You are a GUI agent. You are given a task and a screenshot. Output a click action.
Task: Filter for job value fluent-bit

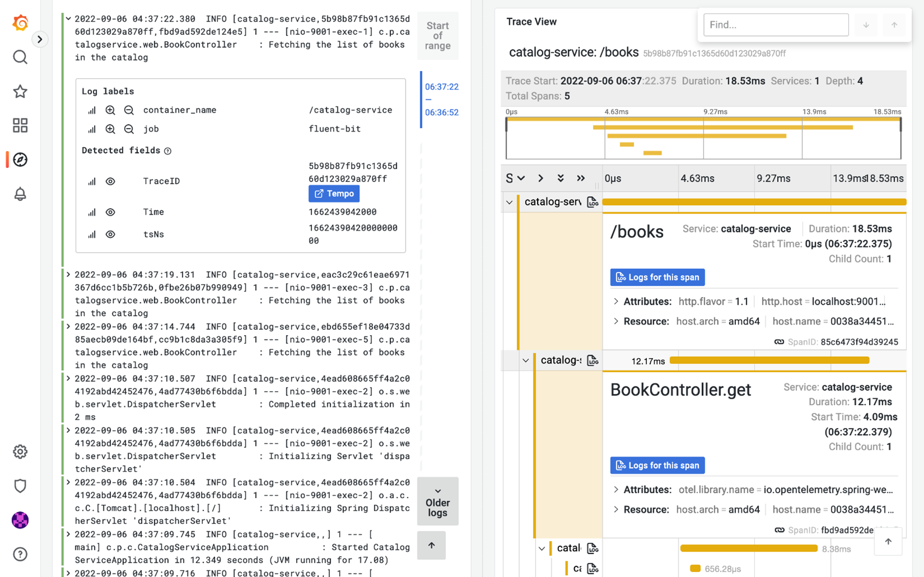point(110,129)
